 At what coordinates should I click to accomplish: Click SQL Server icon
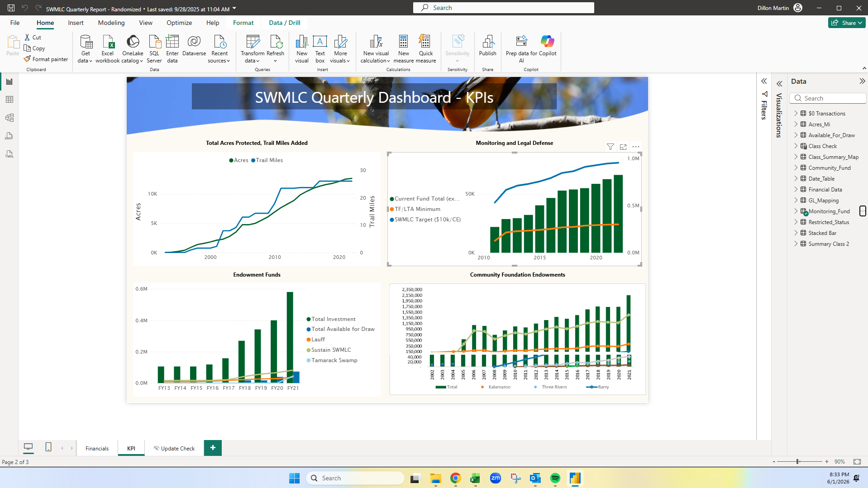[154, 48]
